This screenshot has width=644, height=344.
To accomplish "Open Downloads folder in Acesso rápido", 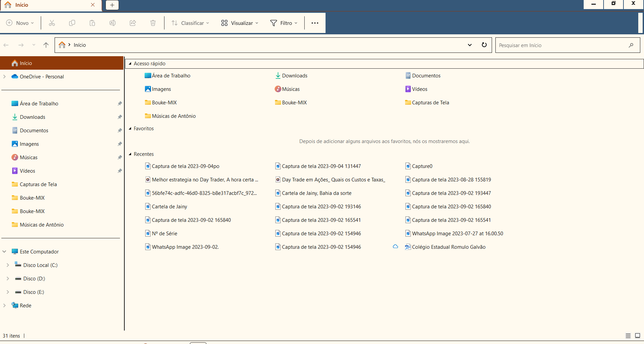I will (x=291, y=76).
